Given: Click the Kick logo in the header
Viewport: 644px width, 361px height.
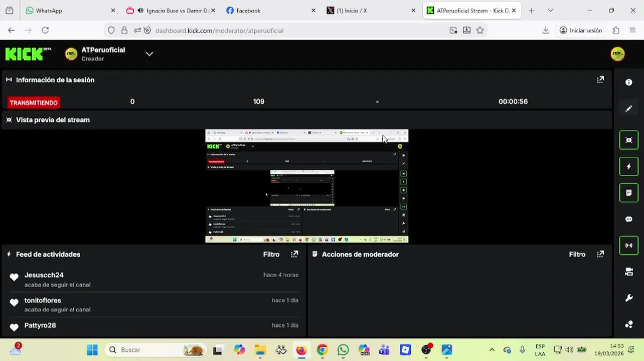Looking at the screenshot, I should pos(28,54).
